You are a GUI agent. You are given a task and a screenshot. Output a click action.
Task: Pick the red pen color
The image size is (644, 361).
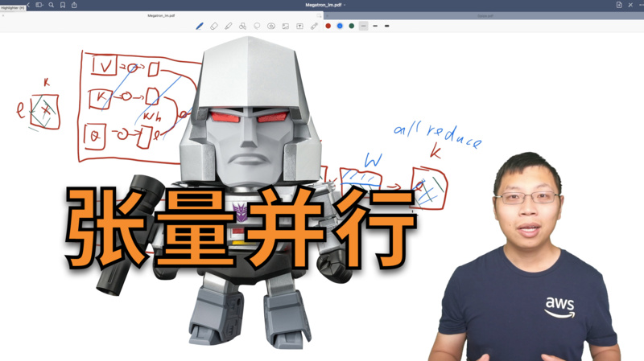[x=328, y=26]
